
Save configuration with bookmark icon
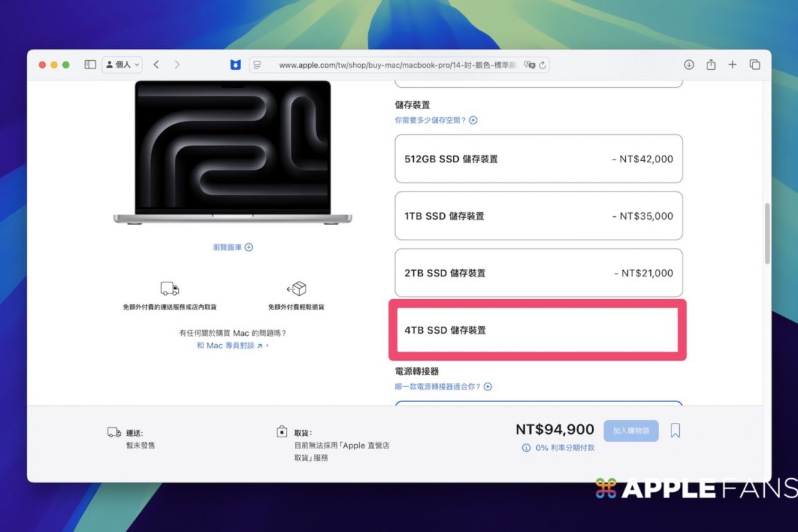tap(675, 430)
